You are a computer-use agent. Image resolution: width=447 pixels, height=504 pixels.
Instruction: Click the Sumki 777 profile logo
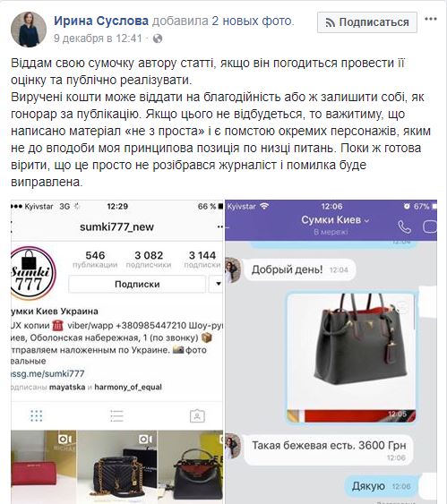click(32, 274)
